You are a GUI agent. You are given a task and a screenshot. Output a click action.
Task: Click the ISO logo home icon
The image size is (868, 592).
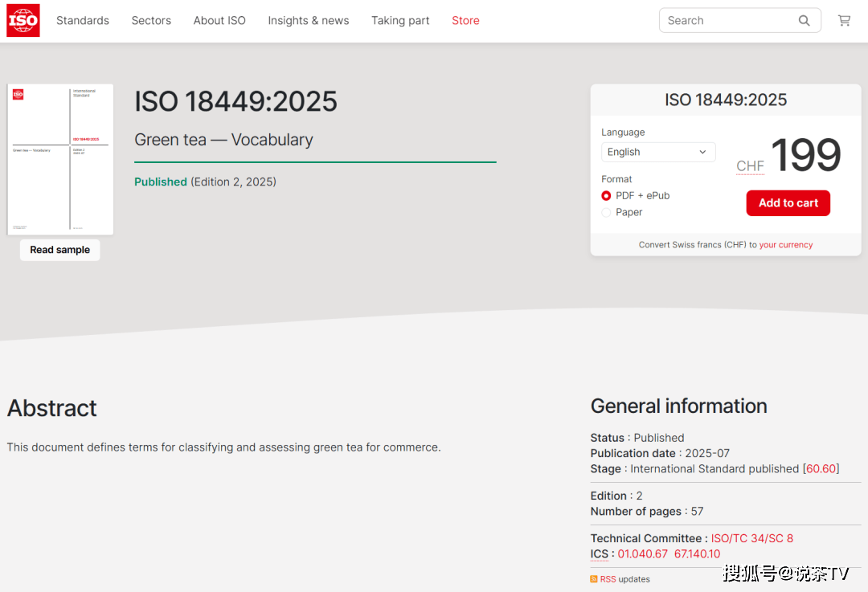23,21
